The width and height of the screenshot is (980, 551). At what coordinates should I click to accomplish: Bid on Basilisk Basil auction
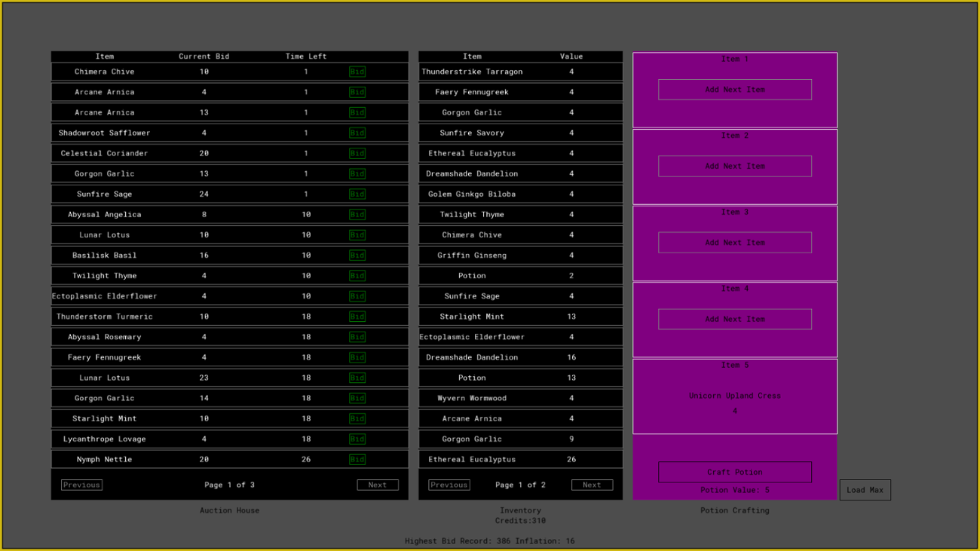pyautogui.click(x=357, y=255)
